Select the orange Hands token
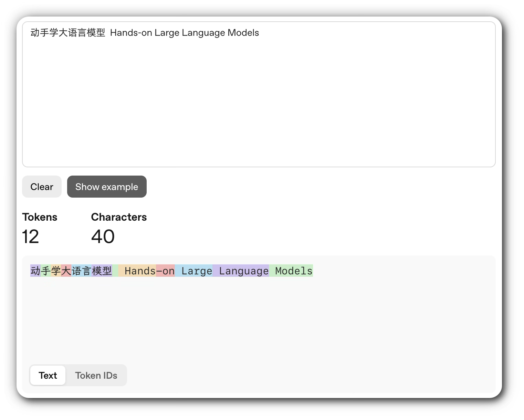The image size is (524, 420). pos(138,271)
